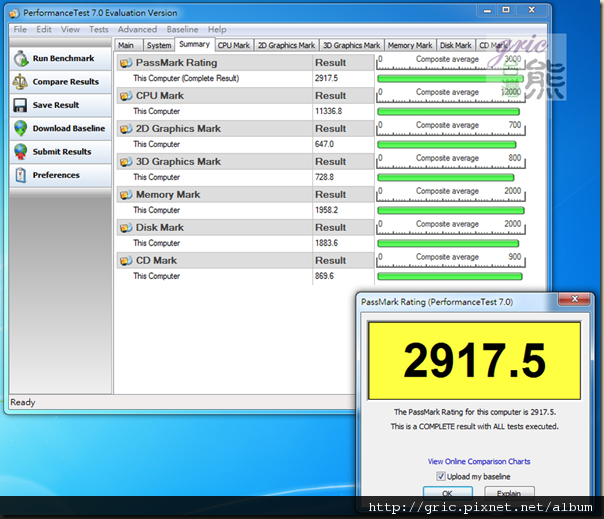Click the icon beside PassMark Rating header

point(126,63)
